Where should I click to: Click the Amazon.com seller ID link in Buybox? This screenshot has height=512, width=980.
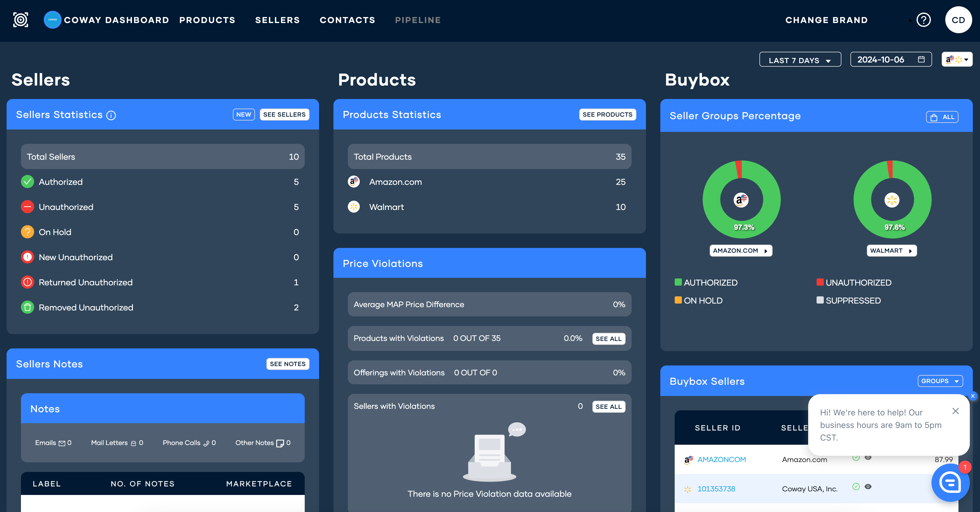tap(721, 460)
